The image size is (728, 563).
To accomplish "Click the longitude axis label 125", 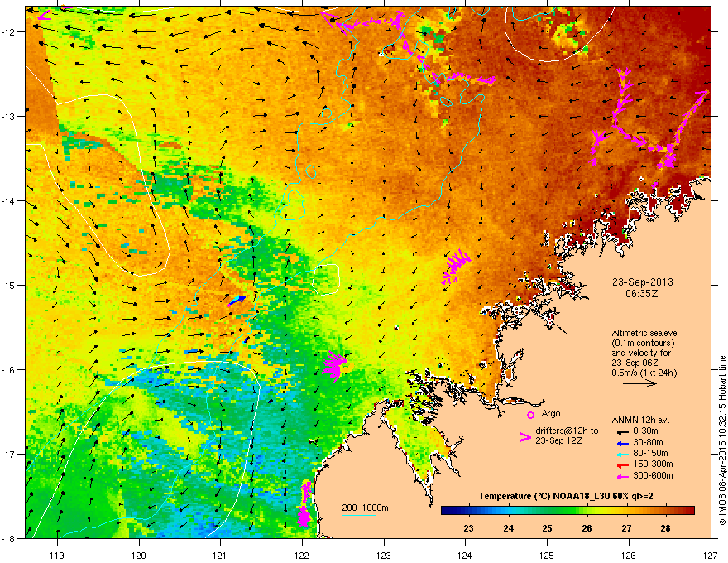I will 547,555.
